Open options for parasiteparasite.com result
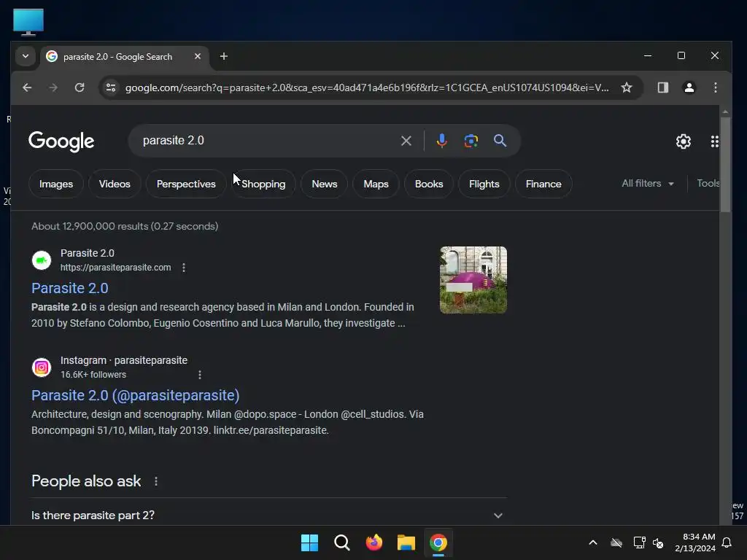 pyautogui.click(x=184, y=268)
